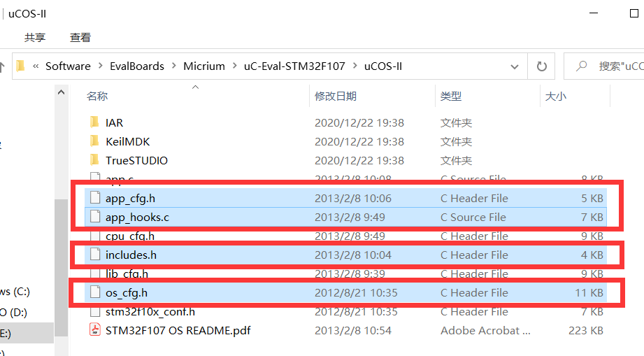Click the search box for uCOS-II
Image resolution: width=644 pixels, height=356 pixels.
click(603, 66)
